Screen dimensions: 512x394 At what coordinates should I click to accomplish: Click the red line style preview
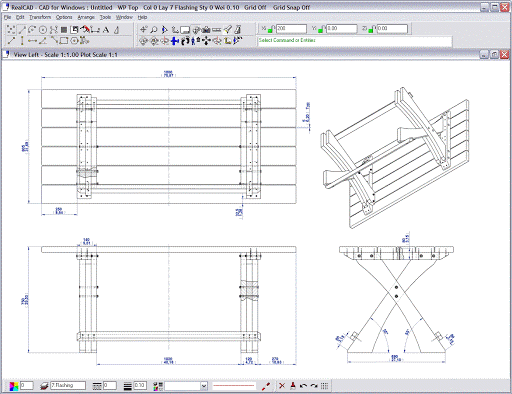234,386
